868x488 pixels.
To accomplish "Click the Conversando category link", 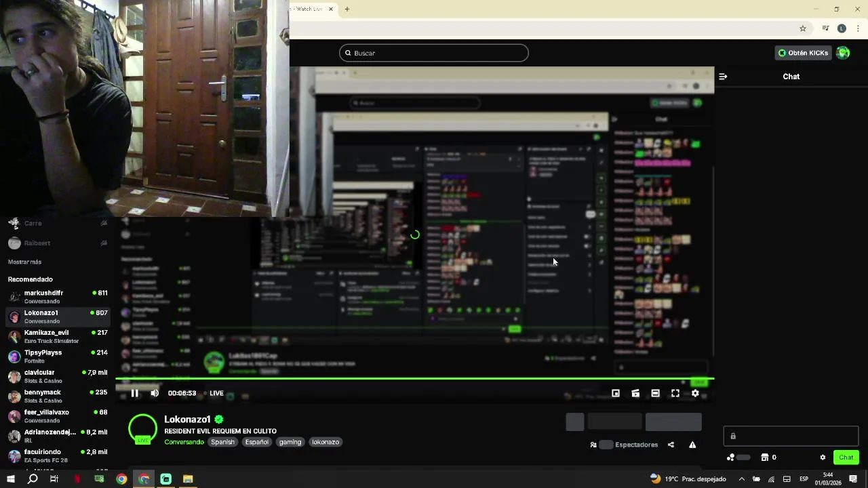I will click(x=184, y=442).
